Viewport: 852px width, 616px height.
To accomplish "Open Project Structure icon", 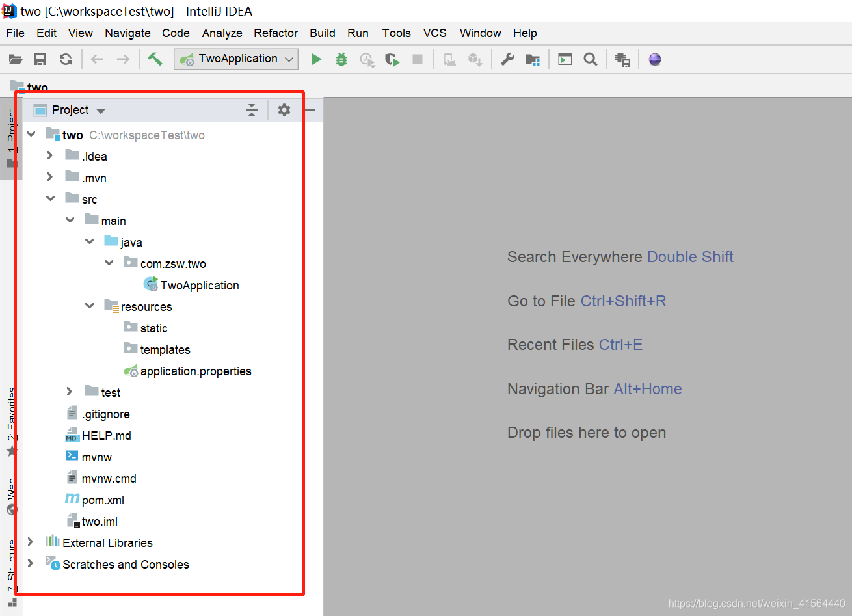I will point(533,60).
